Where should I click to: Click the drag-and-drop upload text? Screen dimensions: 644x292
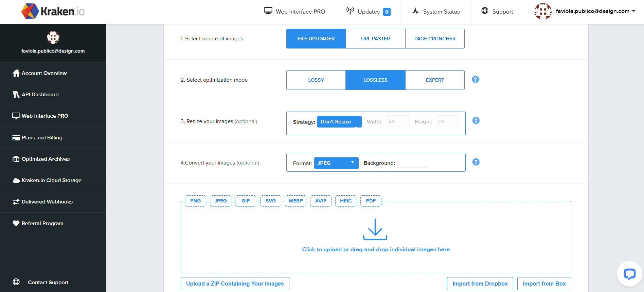[x=376, y=250]
